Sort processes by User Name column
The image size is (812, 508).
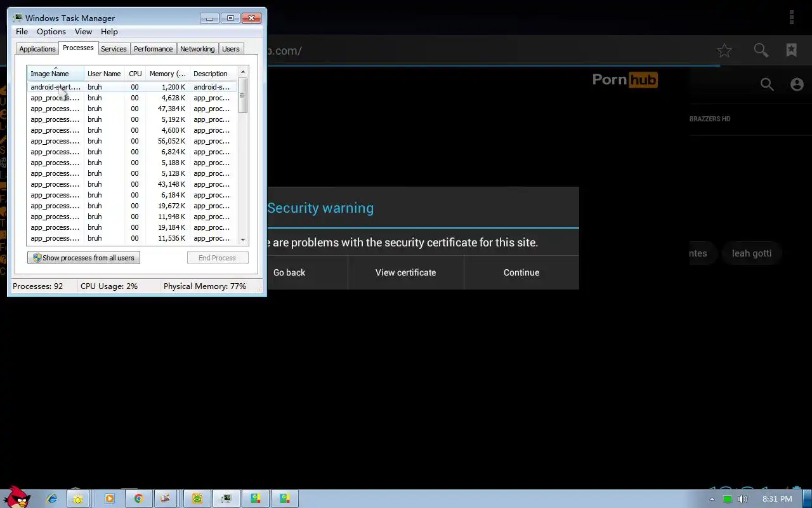click(x=104, y=74)
